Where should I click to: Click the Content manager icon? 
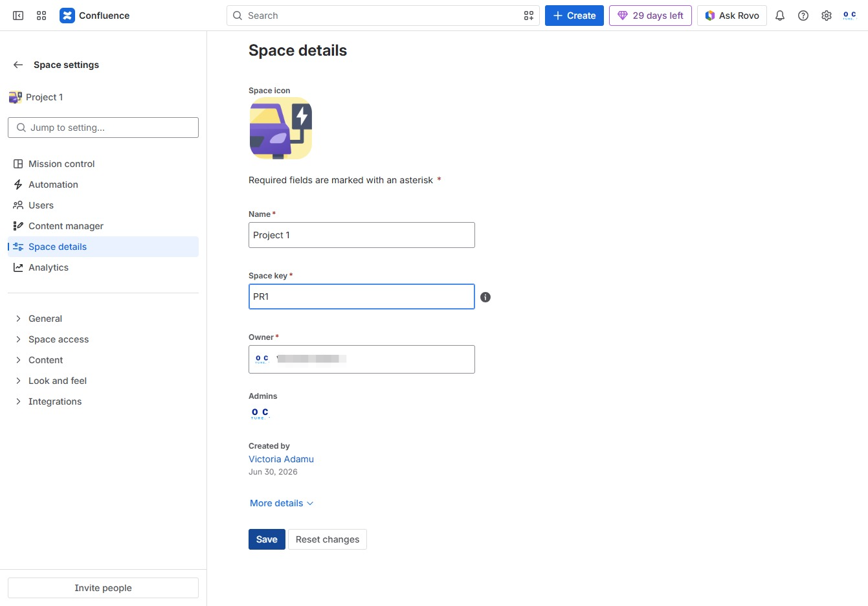pos(18,226)
